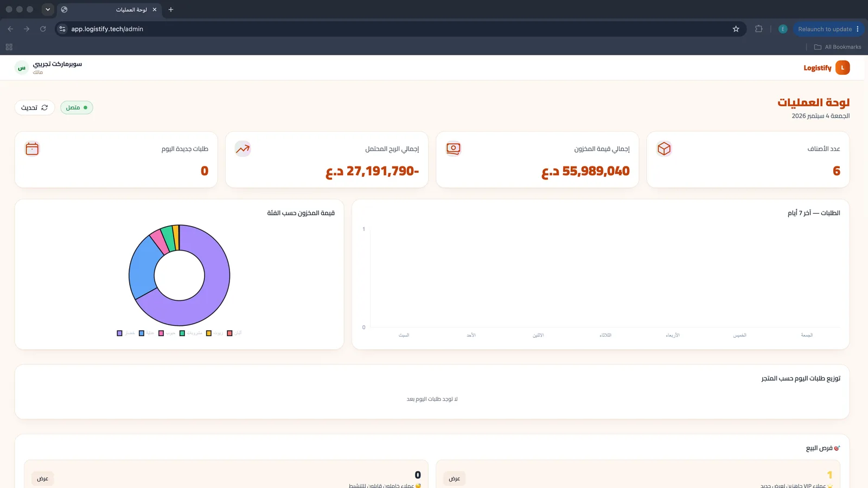
Task: Reload the admin page
Action: pyautogui.click(x=43, y=29)
